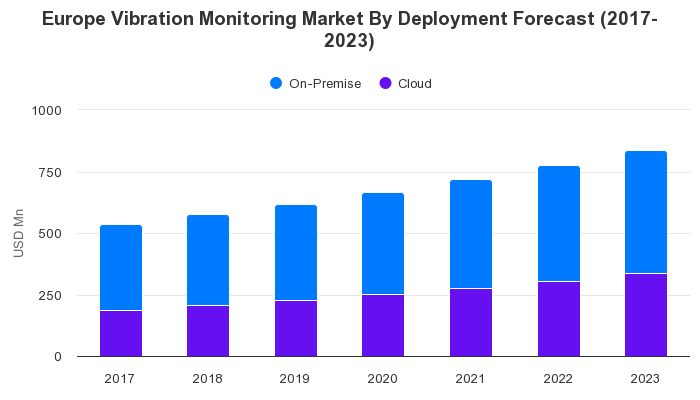Click the 2021 x-axis label
The width and height of the screenshot is (700, 400).
(470, 379)
